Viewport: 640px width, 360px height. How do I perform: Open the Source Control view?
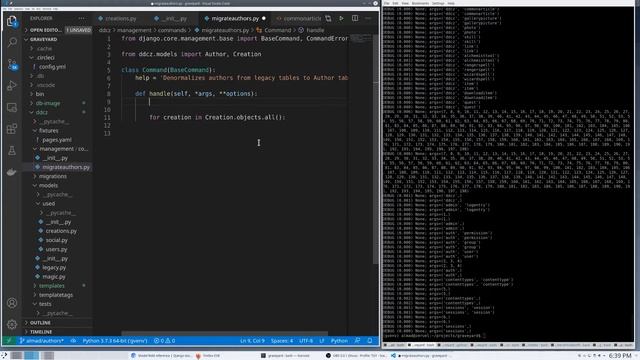coord(12,64)
